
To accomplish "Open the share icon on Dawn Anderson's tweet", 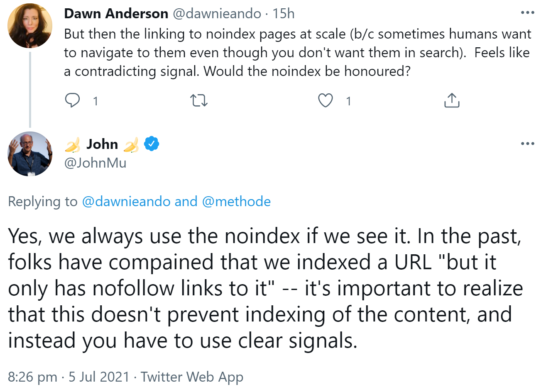I will tap(451, 100).
